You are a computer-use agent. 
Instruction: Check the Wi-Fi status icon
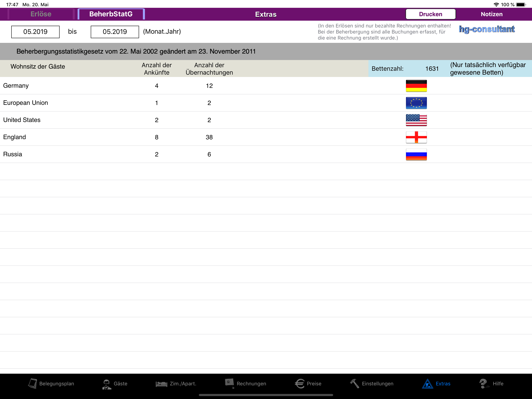click(x=496, y=4)
